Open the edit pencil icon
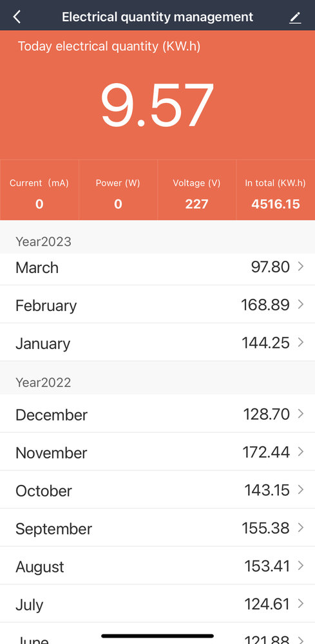The image size is (315, 644). pyautogui.click(x=295, y=17)
